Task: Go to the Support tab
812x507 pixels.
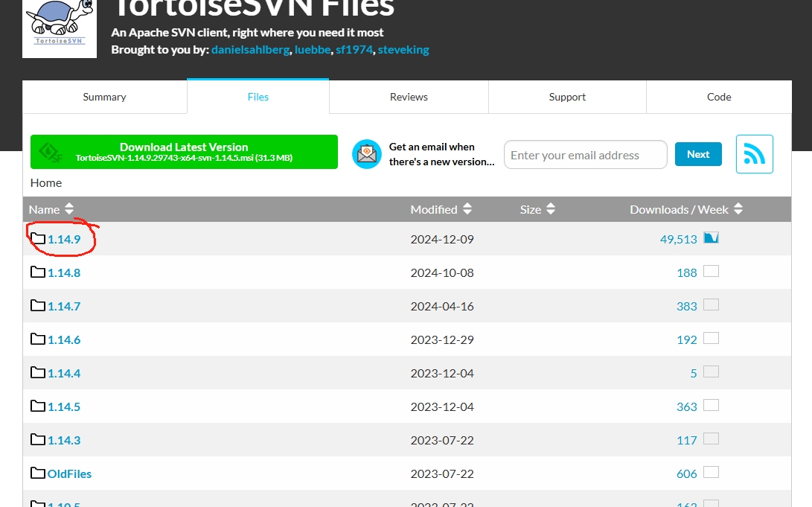Action: (567, 97)
